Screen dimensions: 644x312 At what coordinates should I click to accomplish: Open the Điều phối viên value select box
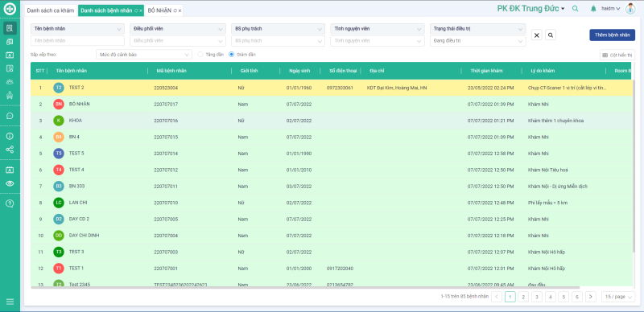pyautogui.click(x=178, y=41)
